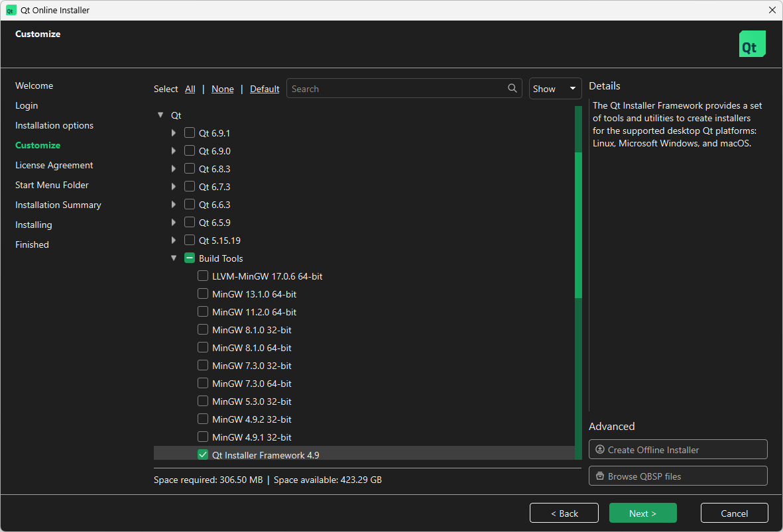Click the Qt icon in the title bar
Image resolution: width=783 pixels, height=532 pixels.
(x=10, y=10)
